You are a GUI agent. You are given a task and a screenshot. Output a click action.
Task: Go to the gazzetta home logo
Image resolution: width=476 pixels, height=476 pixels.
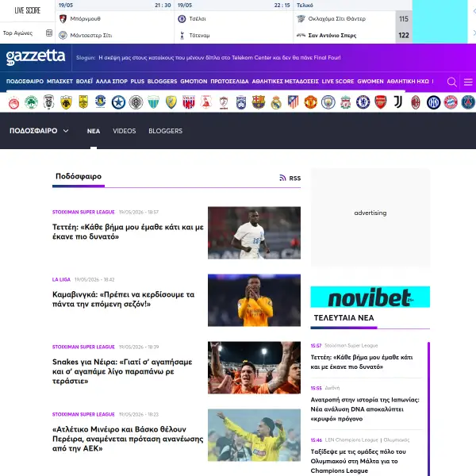[x=36, y=57]
